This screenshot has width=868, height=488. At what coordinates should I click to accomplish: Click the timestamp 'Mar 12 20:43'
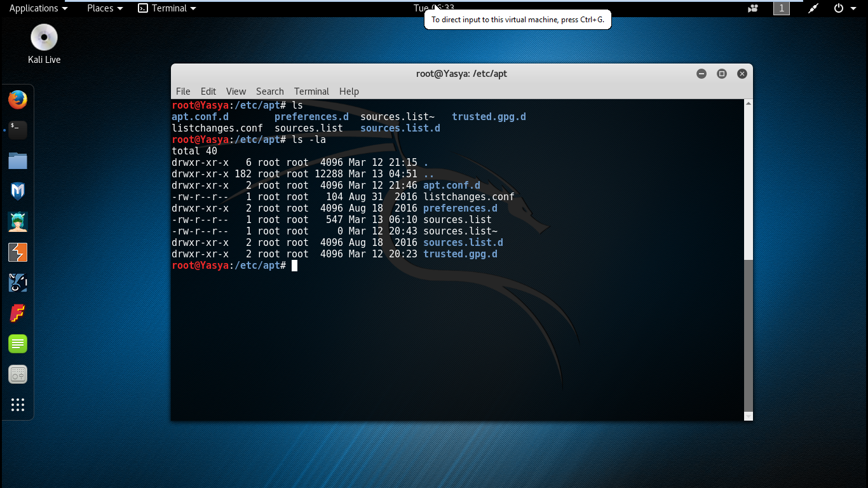tap(383, 231)
